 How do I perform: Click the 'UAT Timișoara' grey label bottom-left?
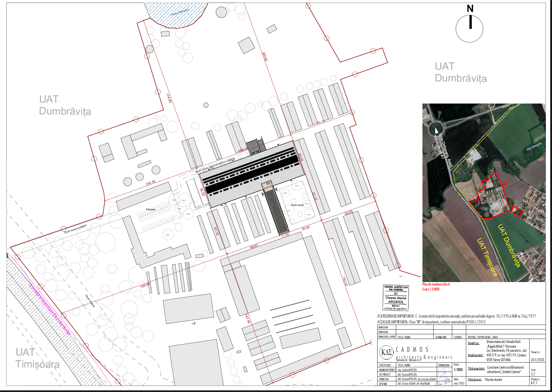point(37,358)
